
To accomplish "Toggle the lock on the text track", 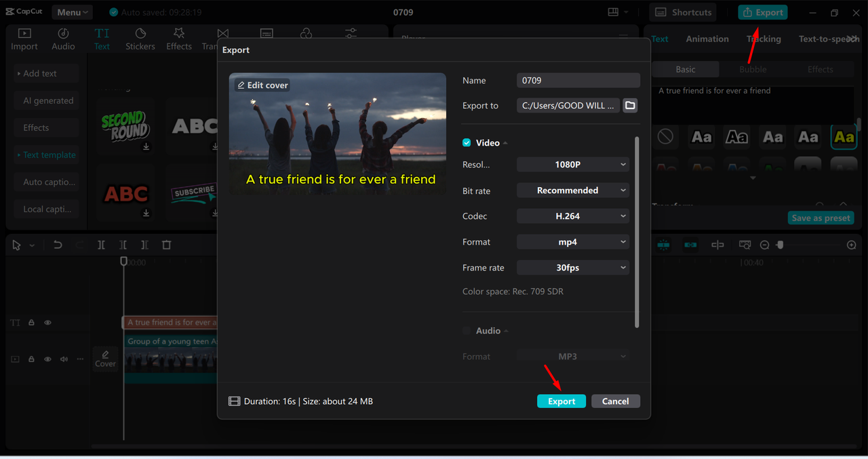I will [31, 323].
